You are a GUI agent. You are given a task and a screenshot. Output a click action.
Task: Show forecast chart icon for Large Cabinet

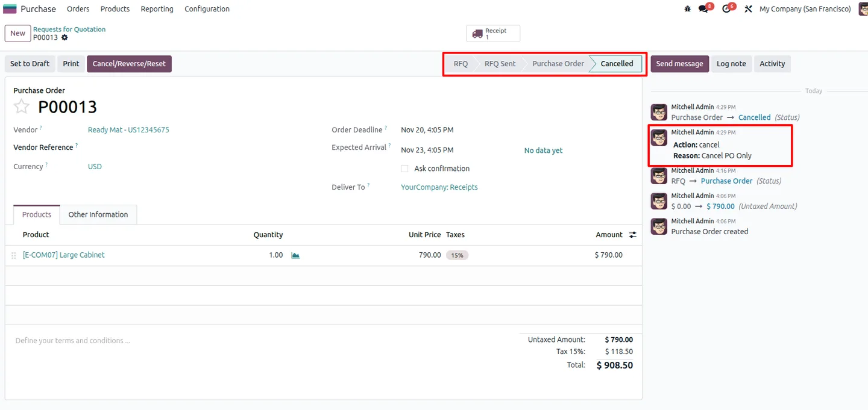295,255
